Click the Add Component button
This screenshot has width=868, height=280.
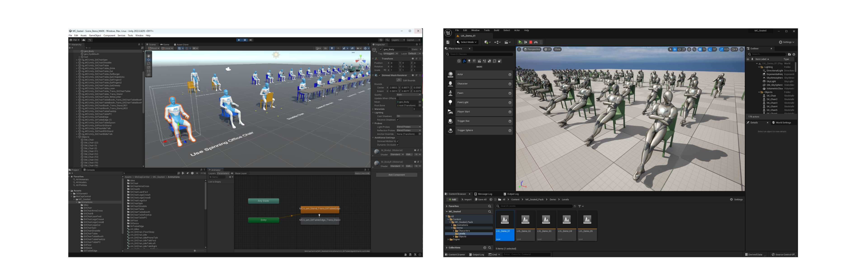click(x=397, y=175)
